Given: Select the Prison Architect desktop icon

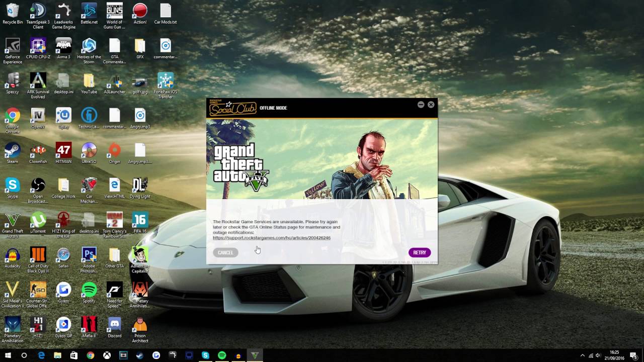Looking at the screenshot, I should 140,329.
